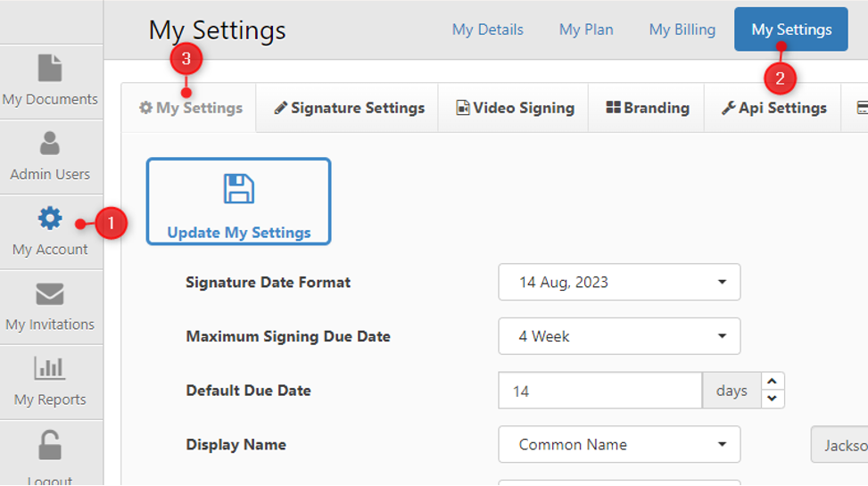Viewport: 868px width, 486px height.
Task: Open the Display Name dropdown
Action: tap(619, 444)
